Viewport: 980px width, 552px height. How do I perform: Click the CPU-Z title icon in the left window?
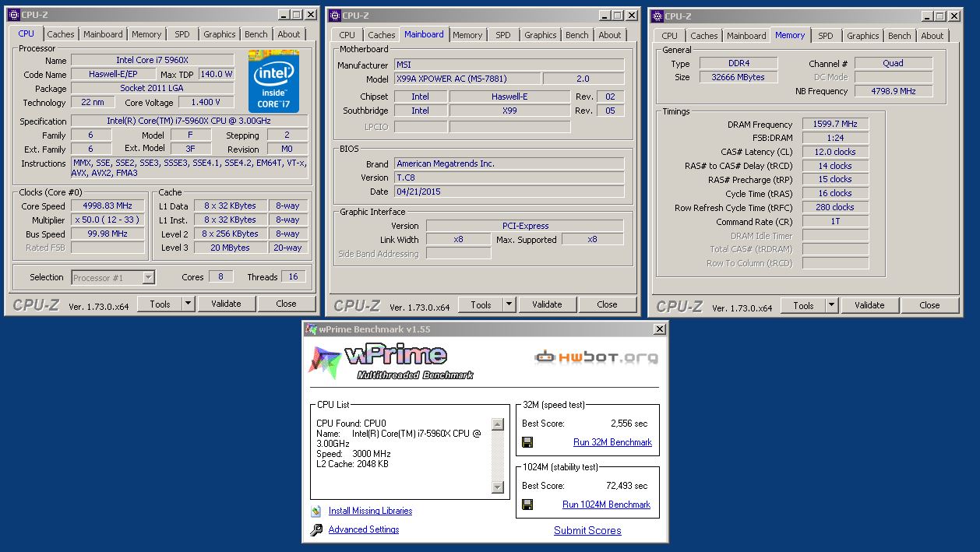click(13, 15)
